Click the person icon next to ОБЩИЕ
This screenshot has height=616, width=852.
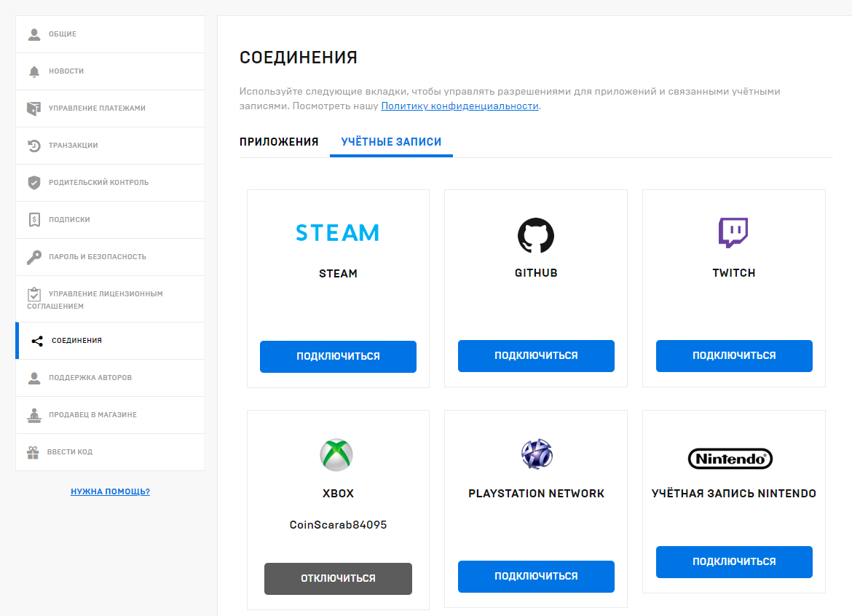point(34,34)
